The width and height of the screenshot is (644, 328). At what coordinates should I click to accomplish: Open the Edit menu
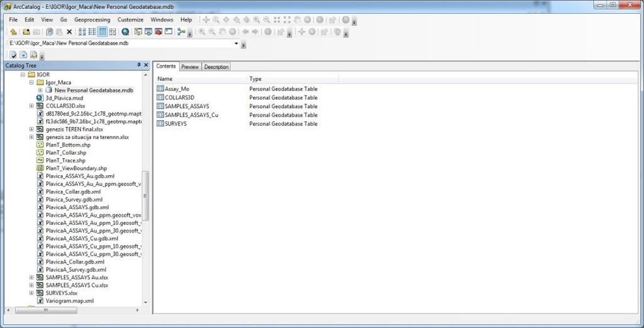pos(29,19)
